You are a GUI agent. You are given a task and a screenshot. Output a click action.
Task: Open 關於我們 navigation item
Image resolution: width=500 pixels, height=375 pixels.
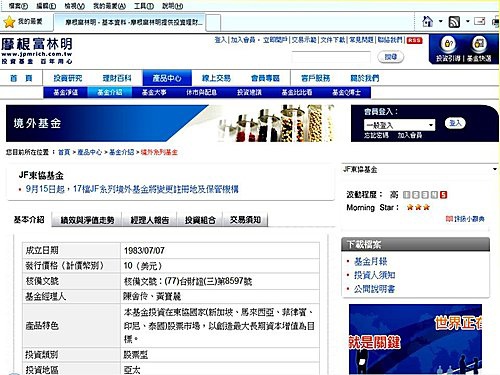[x=365, y=78]
